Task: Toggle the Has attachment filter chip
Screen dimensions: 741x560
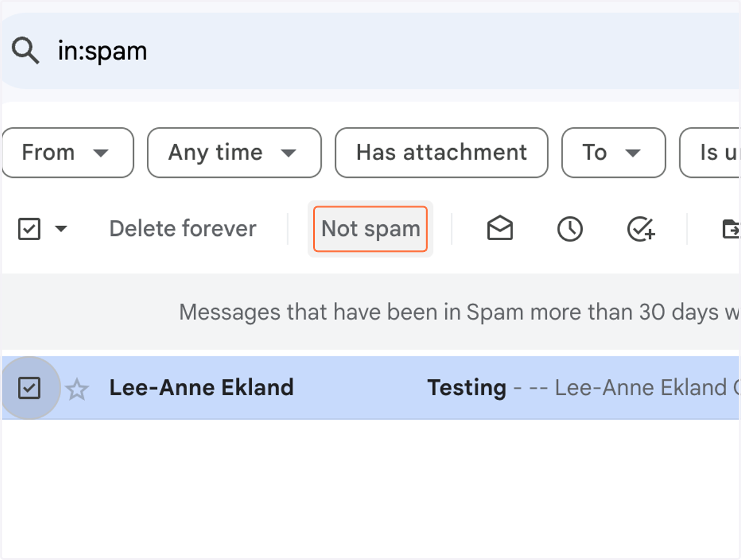Action: point(442,153)
